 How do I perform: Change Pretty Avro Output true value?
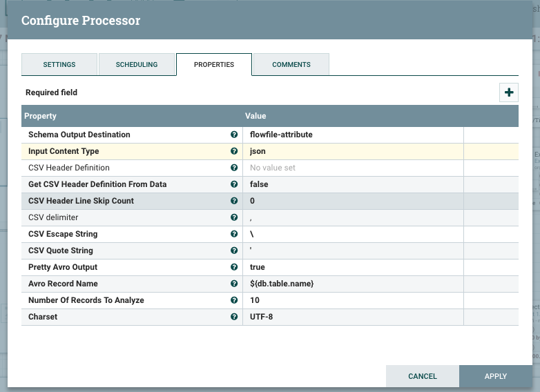click(x=352, y=267)
